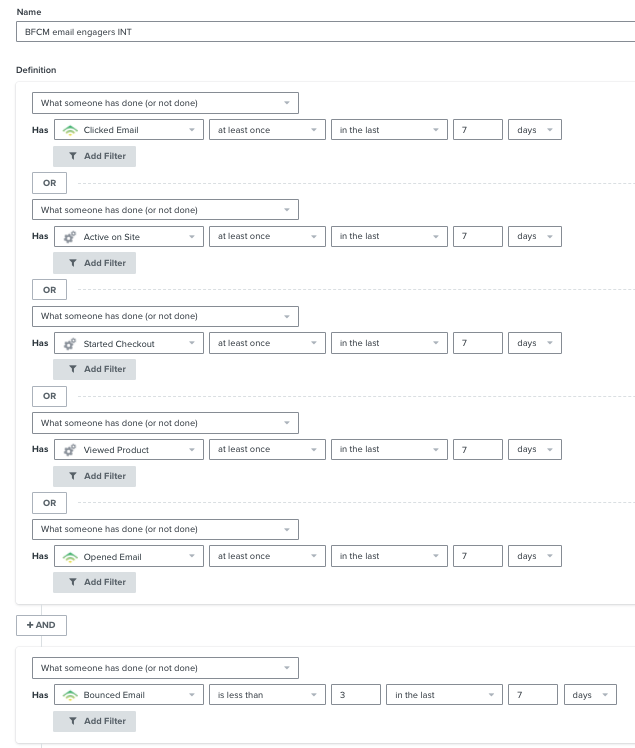Click Add Filter under Opened Email
This screenshot has width=635, height=748.
(x=94, y=582)
